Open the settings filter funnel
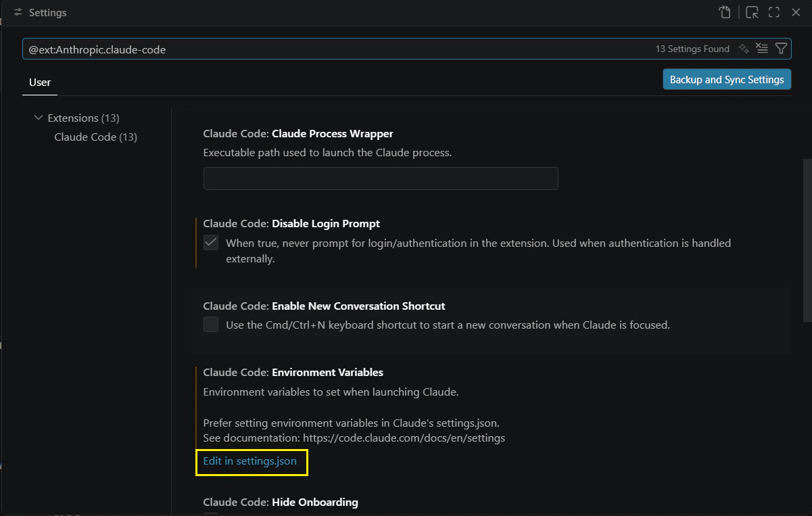The image size is (812, 516). point(781,49)
